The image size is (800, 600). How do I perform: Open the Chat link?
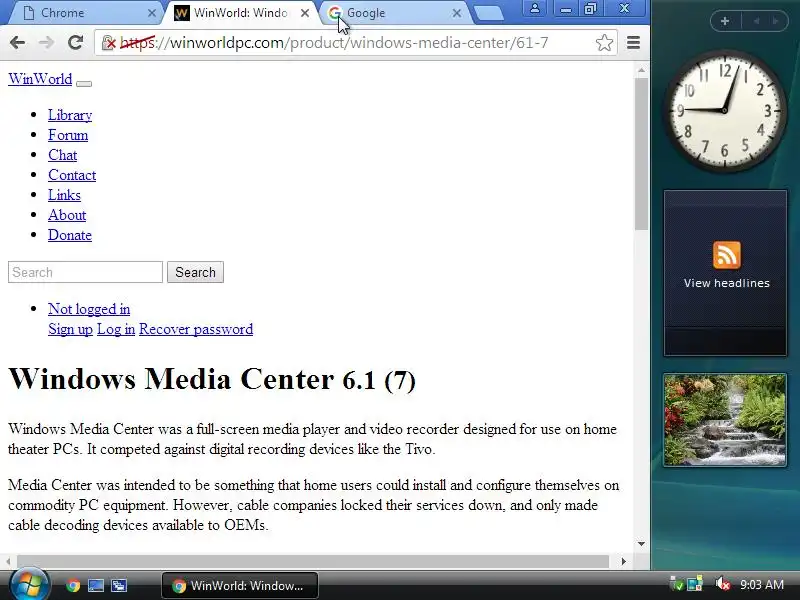tap(62, 155)
